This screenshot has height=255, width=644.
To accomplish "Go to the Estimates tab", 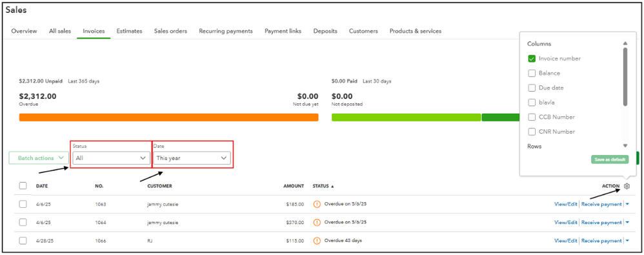I will tap(129, 31).
